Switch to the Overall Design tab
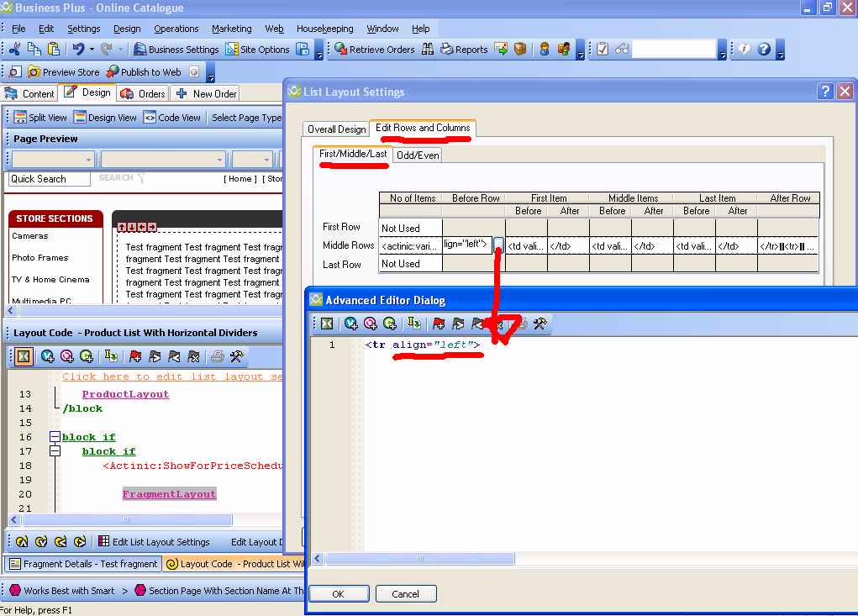Screen dimensions: 858x616 click(x=336, y=129)
